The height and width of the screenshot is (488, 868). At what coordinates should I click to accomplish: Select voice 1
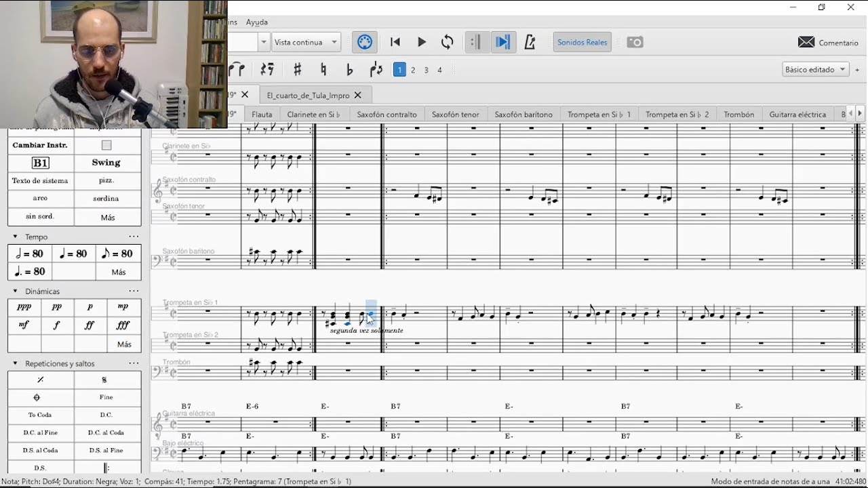(399, 69)
